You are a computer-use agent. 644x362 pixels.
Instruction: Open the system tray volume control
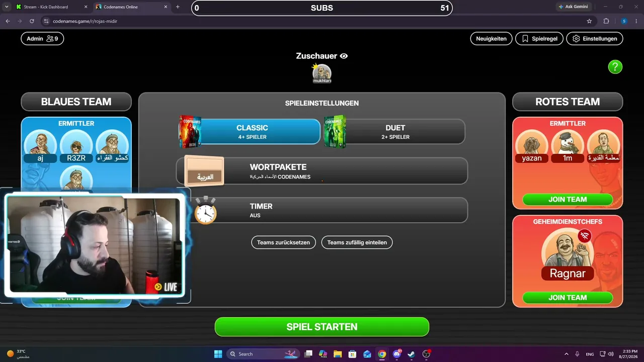610,354
